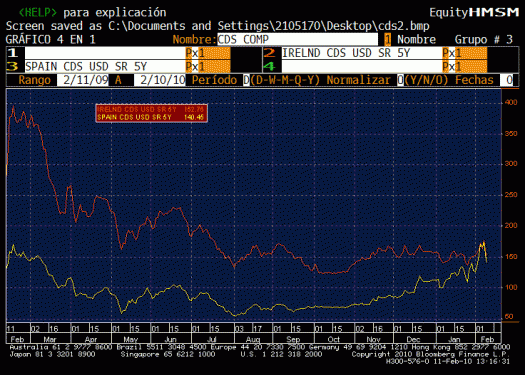The image size is (525, 375).
Task: Click the 300 label on the price axis
Action: pyautogui.click(x=511, y=164)
